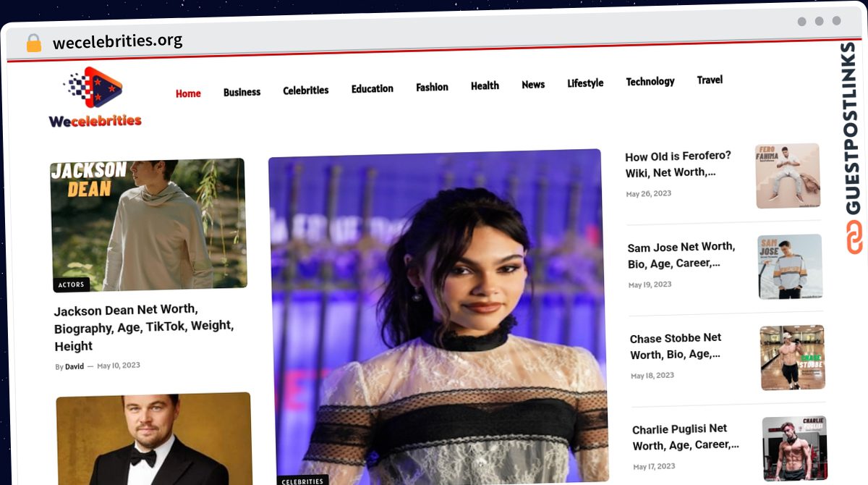Click the May 10, 2023 post date
868x485 pixels.
point(119,366)
